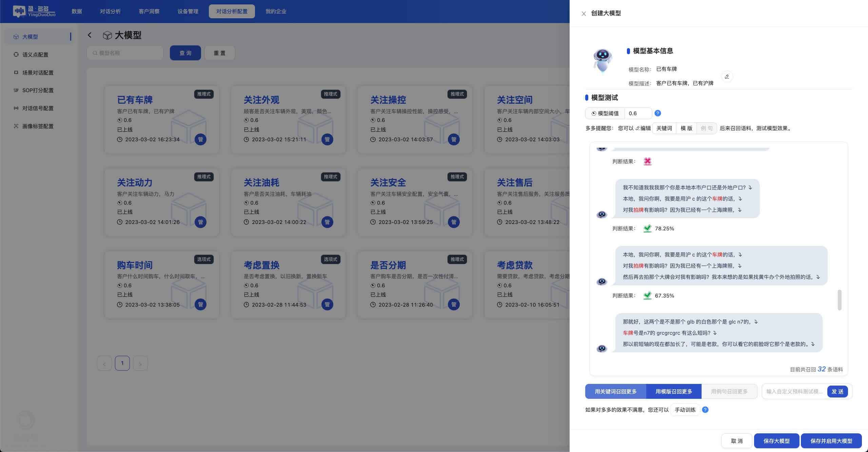The height and width of the screenshot is (452, 868).
Task: Close the 创建大模型 panel with X icon
Action: coord(584,14)
